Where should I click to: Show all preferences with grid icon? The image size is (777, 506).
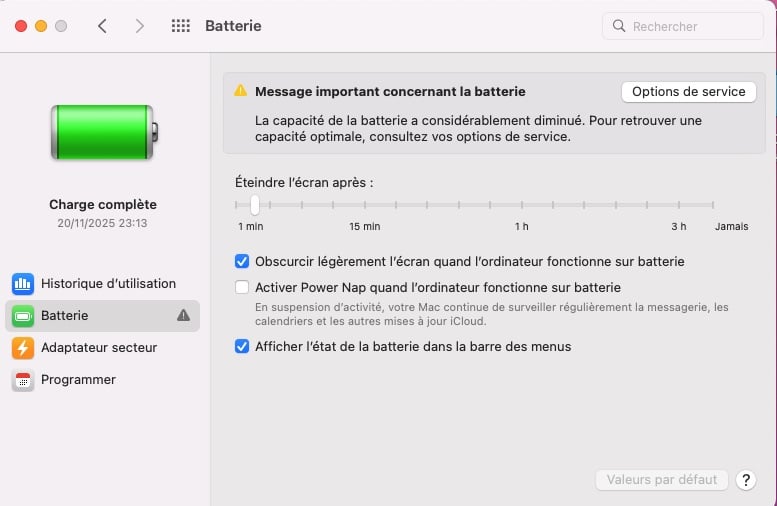pyautogui.click(x=181, y=26)
